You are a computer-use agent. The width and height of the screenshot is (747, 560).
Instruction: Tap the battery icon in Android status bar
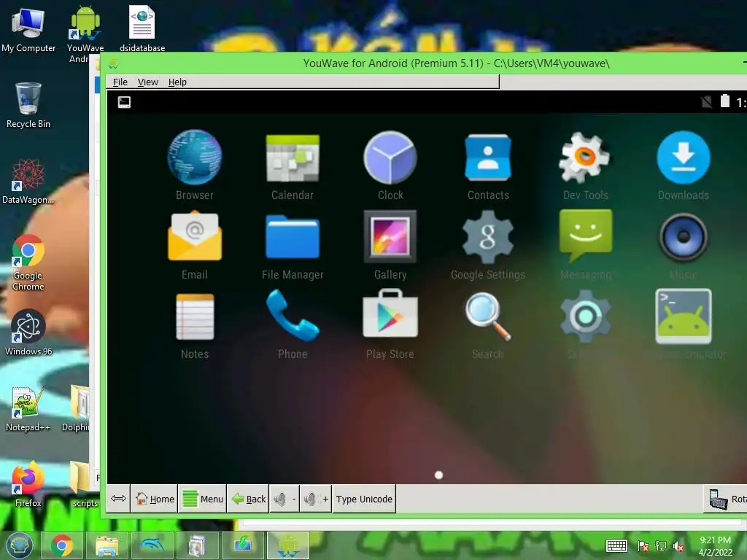(724, 101)
